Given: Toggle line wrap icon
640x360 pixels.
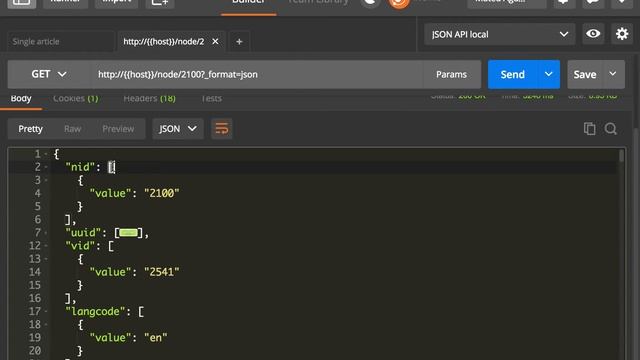Looking at the screenshot, I should [x=222, y=129].
